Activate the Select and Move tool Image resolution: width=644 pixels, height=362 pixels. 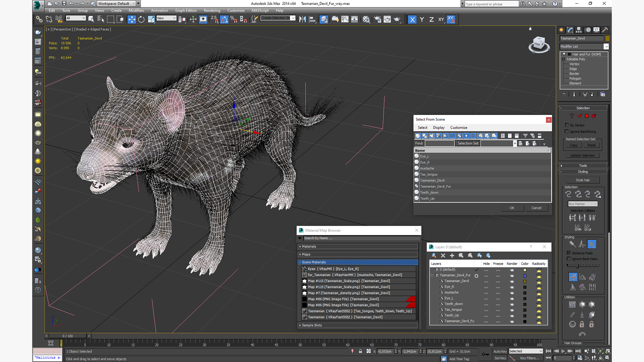click(132, 19)
